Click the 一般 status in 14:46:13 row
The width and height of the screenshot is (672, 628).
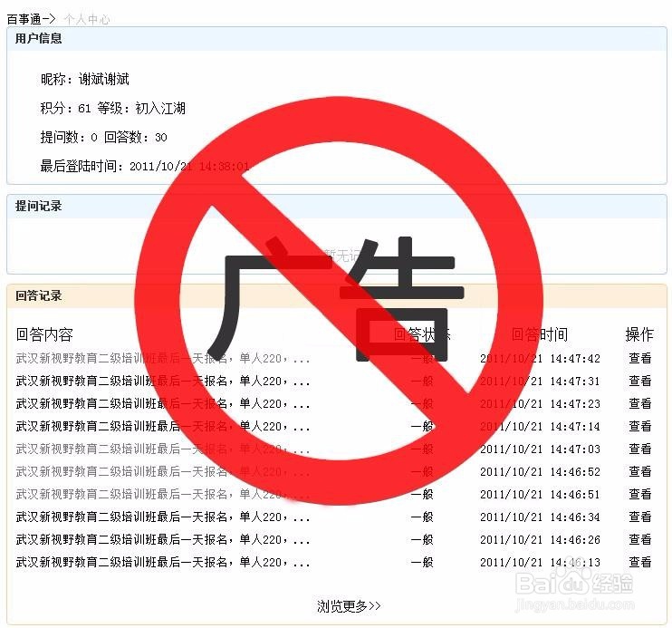pos(422,563)
